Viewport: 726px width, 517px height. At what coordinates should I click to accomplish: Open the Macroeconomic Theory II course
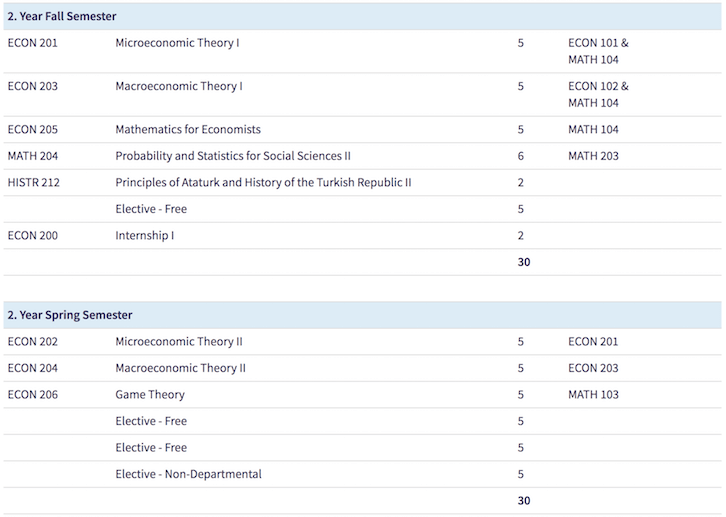point(181,368)
